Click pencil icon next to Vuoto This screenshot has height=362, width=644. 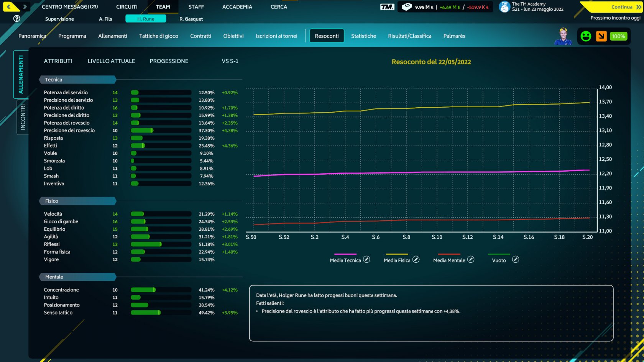(x=516, y=260)
